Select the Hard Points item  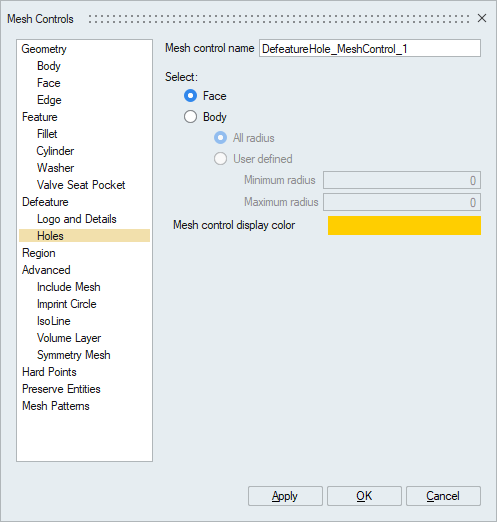[x=49, y=372]
